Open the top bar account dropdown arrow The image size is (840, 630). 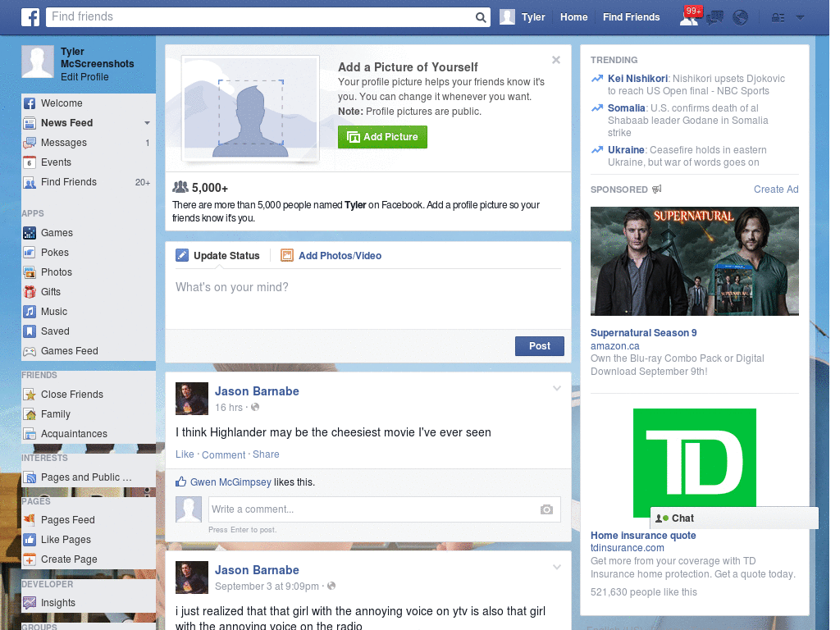801,18
